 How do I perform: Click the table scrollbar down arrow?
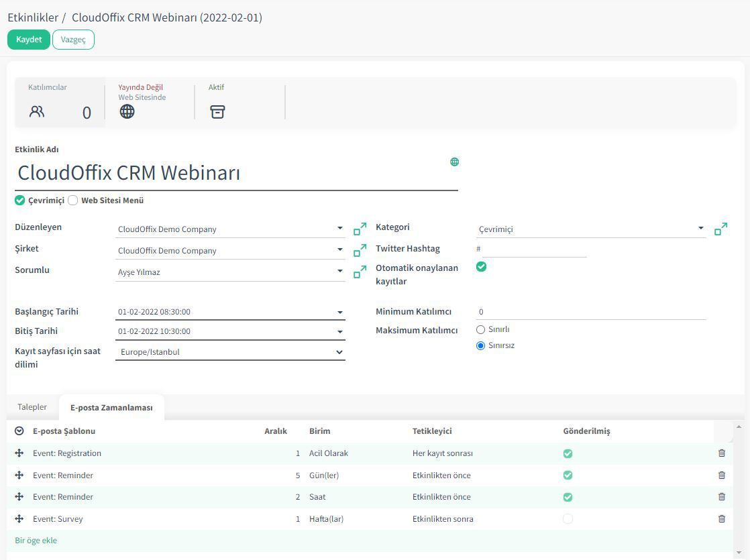click(x=739, y=553)
